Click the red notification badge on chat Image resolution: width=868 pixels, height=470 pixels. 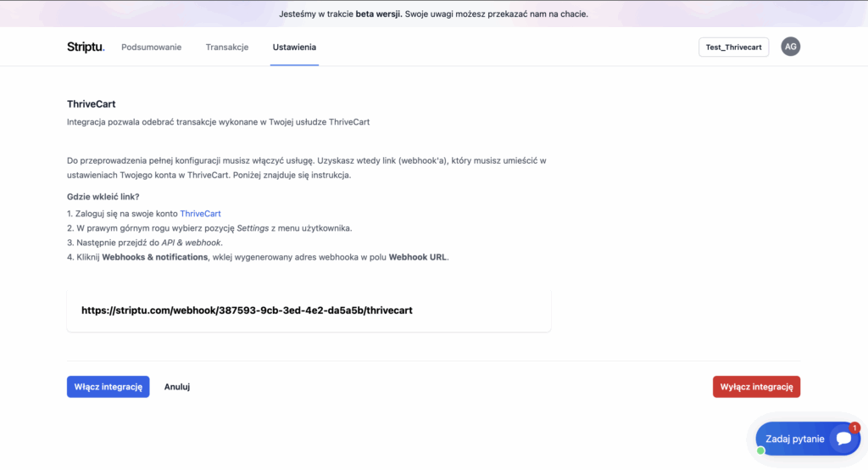tap(854, 428)
